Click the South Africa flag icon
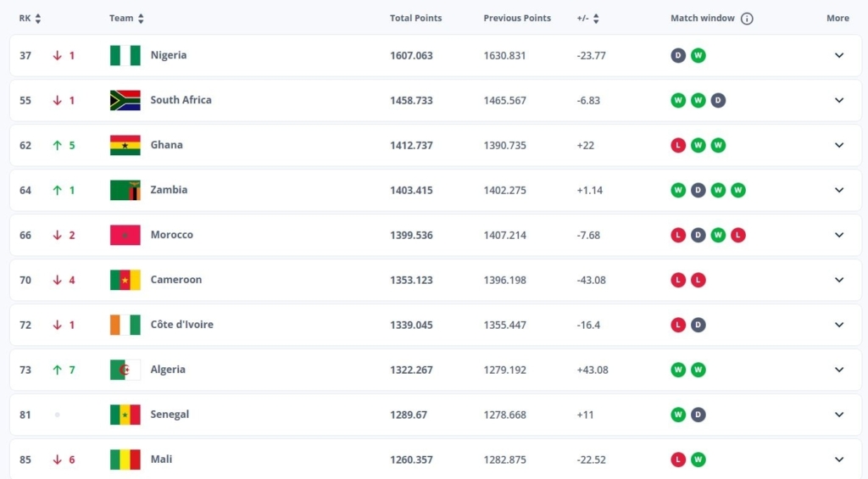 click(x=125, y=101)
